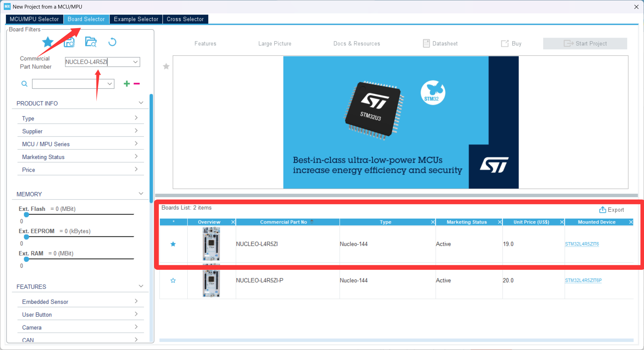Open the Cross Selector tab
The height and width of the screenshot is (350, 644).
(x=185, y=19)
